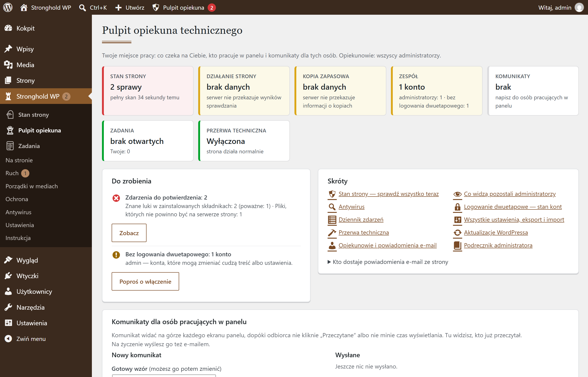Open the Stan strony submenu item
Image resolution: width=588 pixels, height=377 pixels.
coord(46,114)
